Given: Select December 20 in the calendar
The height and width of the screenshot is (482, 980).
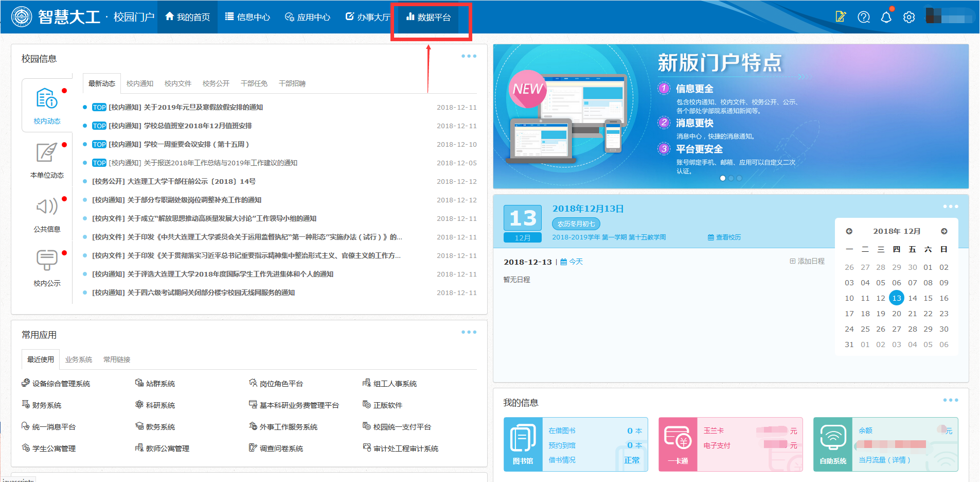Looking at the screenshot, I should pos(897,314).
